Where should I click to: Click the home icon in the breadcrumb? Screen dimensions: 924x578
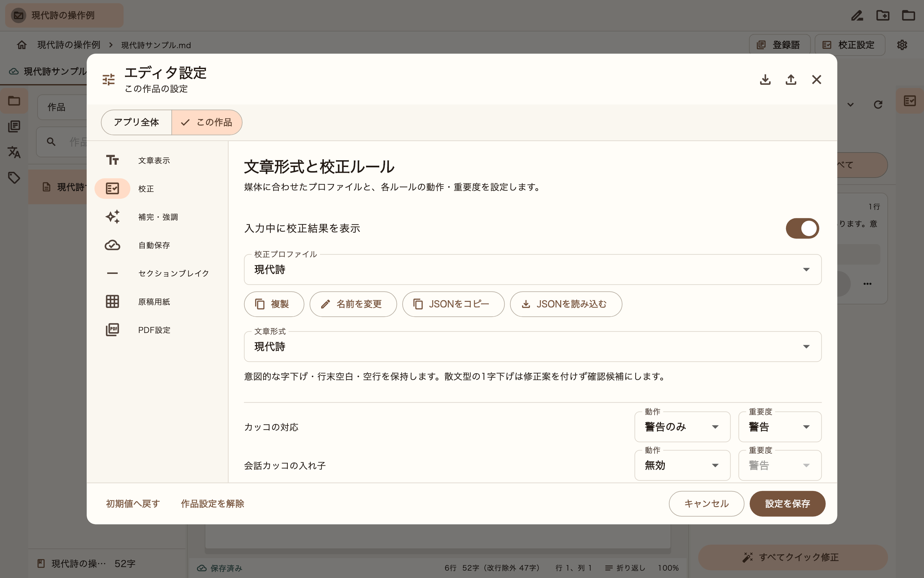coord(22,45)
